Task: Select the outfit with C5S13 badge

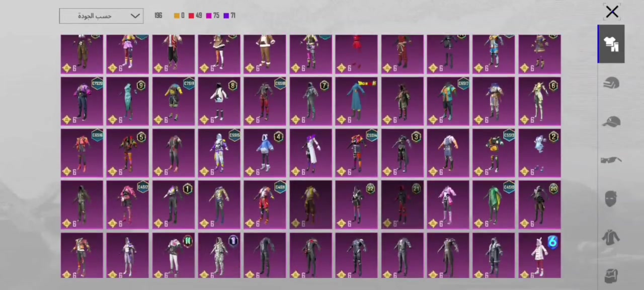Action: 494,153
